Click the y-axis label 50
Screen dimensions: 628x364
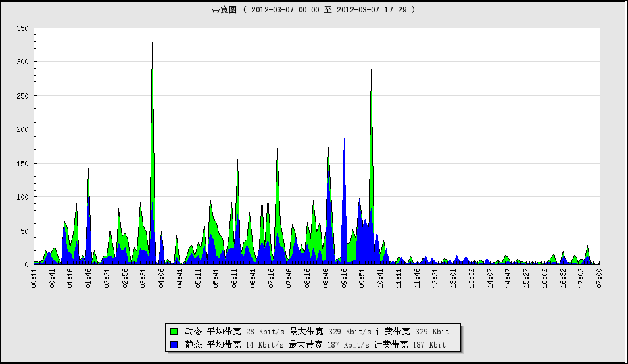(x=24, y=231)
